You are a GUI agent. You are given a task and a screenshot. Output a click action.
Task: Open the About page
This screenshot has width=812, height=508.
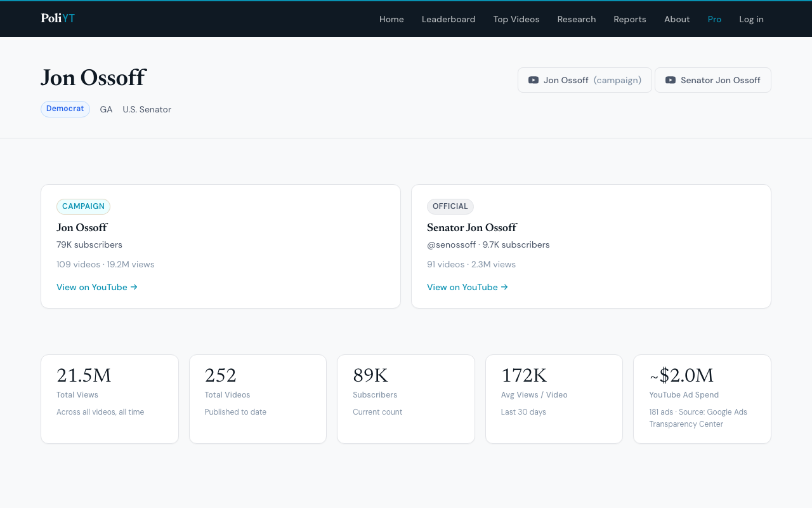[676, 19]
